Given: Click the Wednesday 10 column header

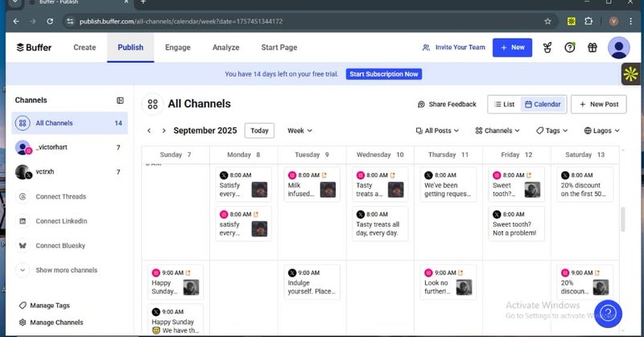Looking at the screenshot, I should [x=380, y=154].
